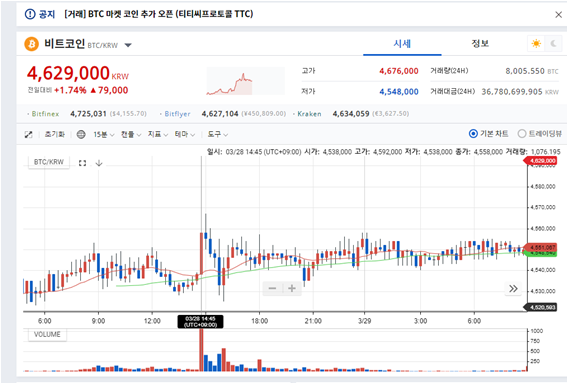
Task: Click the Kraken exchange name
Action: (x=309, y=114)
